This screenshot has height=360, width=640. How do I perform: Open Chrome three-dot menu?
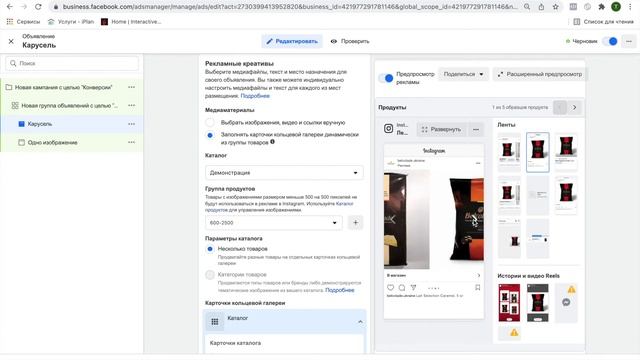pyautogui.click(x=630, y=7)
